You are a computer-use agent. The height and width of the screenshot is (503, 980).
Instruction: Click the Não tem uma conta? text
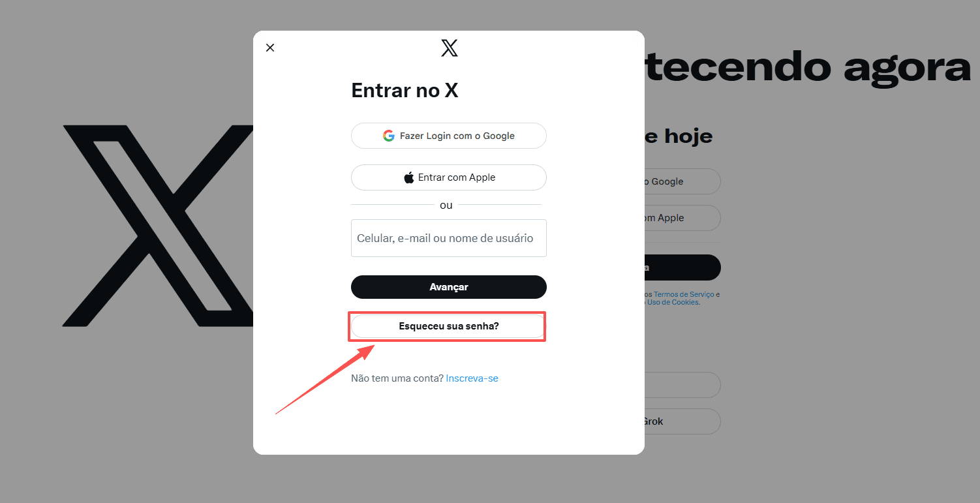(397, 378)
